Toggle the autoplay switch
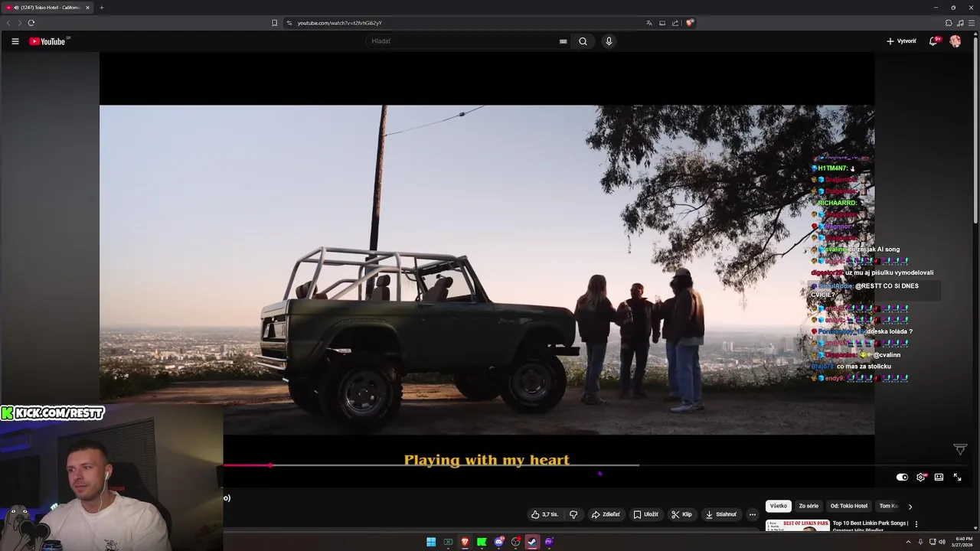The width and height of the screenshot is (980, 551). pyautogui.click(x=902, y=478)
